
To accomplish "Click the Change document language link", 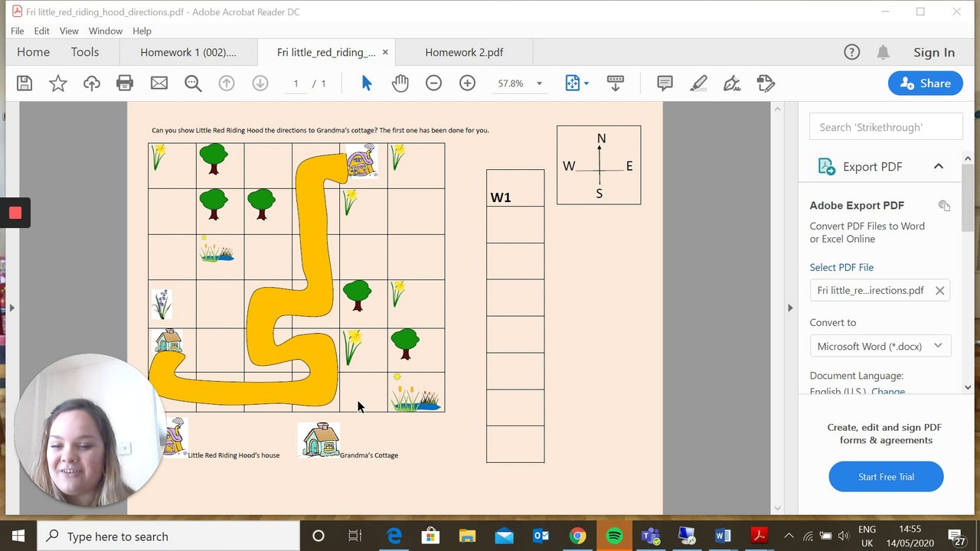I will (888, 391).
